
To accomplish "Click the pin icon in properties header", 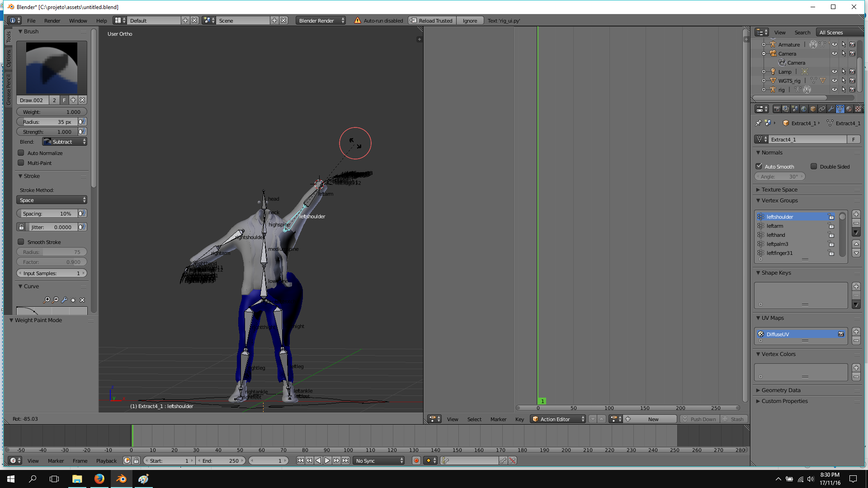I will [x=759, y=123].
